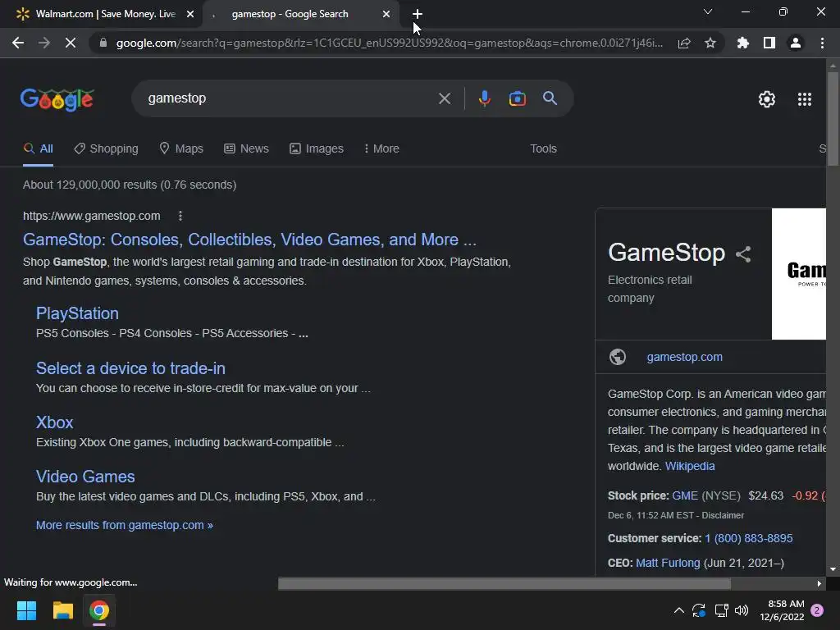Open the Extensions puzzle icon

click(743, 43)
